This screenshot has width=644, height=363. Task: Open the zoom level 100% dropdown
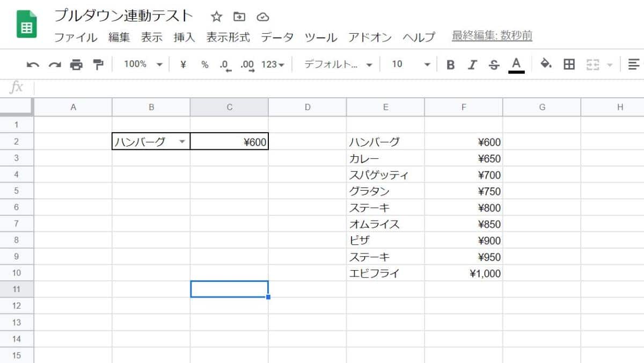[142, 64]
